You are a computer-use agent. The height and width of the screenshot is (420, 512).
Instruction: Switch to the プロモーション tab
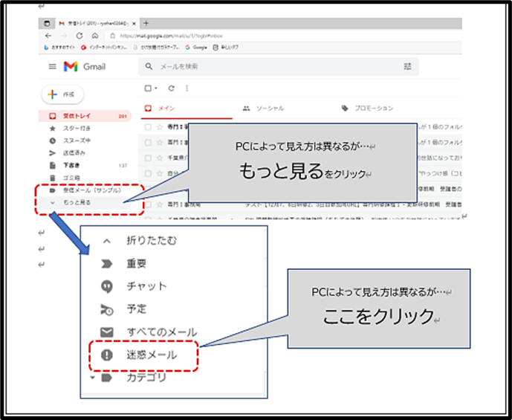pyautogui.click(x=368, y=109)
